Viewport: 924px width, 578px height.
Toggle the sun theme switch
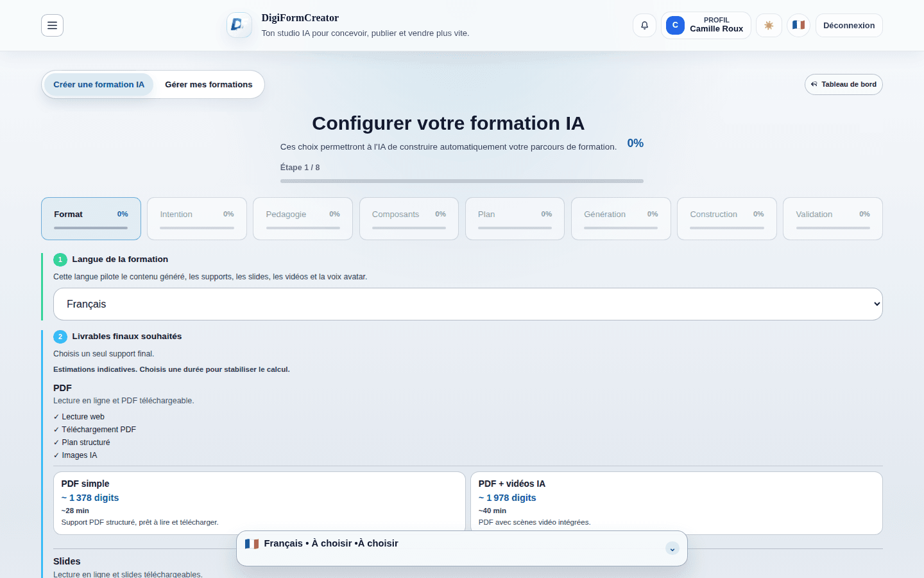coord(769,26)
